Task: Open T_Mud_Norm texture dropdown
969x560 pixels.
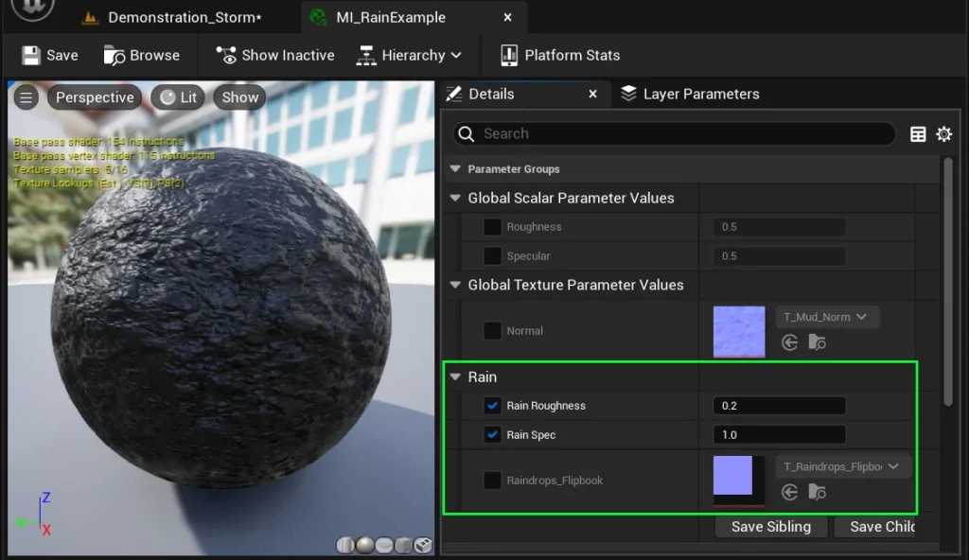Action: click(x=827, y=317)
